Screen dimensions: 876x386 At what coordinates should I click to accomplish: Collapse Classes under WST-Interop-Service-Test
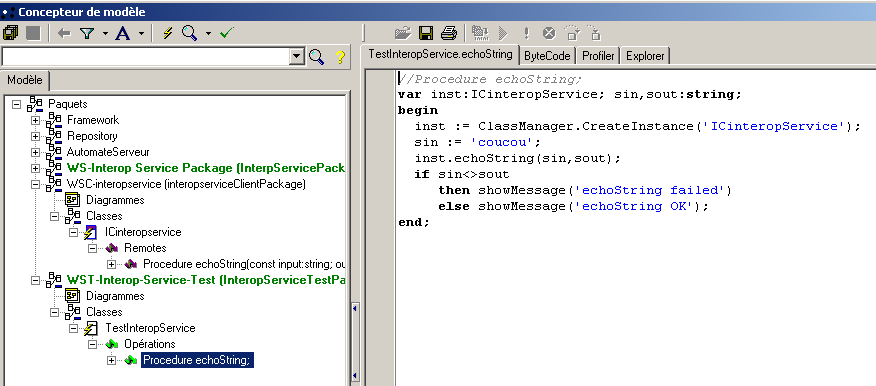(55, 312)
